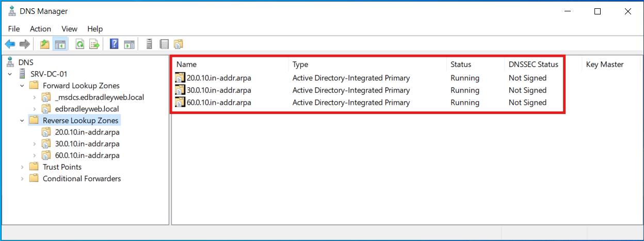Click the Forward arrow toolbar button

click(x=24, y=44)
